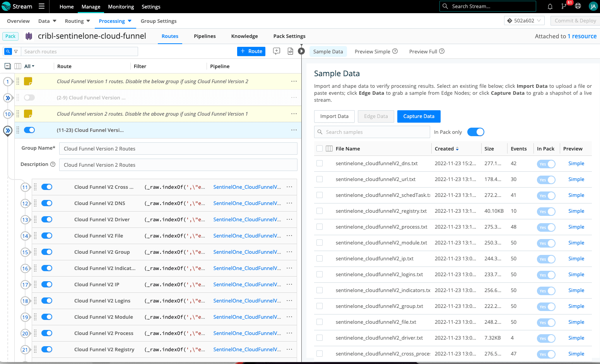
Task: Collapse the sample data pane arrow
Action: 301,51
